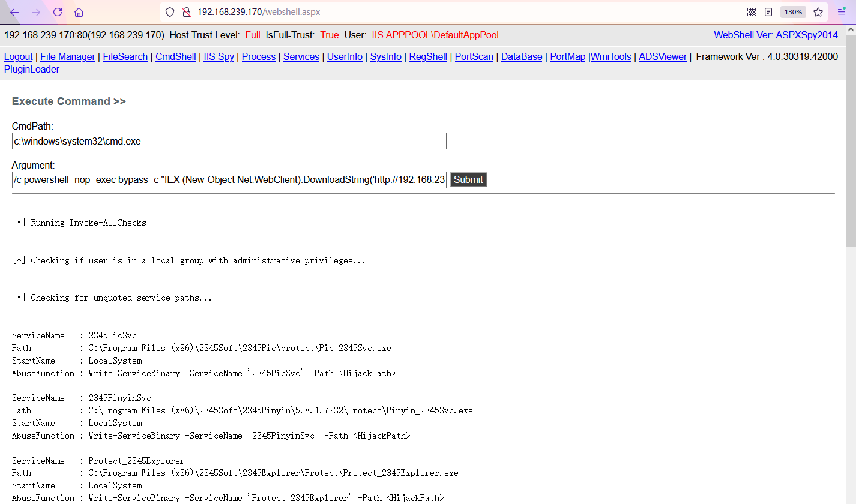Open PluginLoader

point(32,70)
